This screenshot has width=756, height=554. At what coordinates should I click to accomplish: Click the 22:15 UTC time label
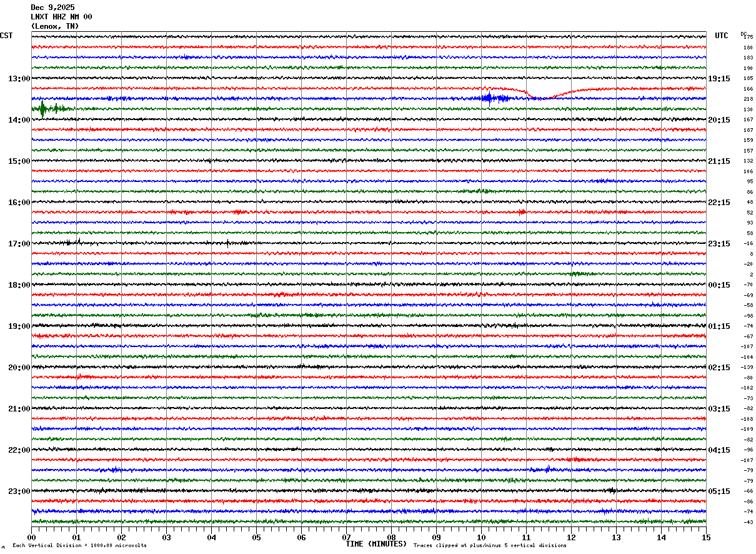click(x=719, y=203)
